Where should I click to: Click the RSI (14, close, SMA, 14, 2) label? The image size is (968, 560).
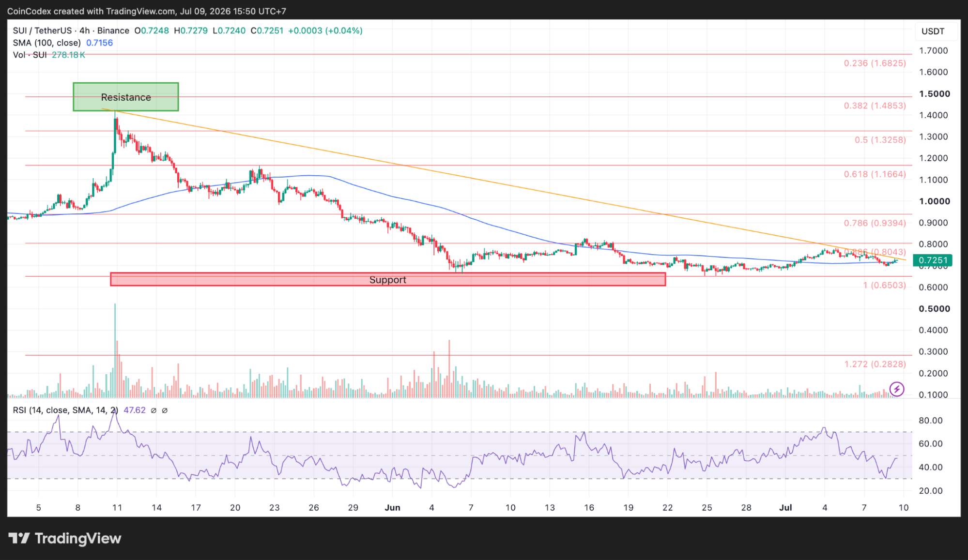65,410
